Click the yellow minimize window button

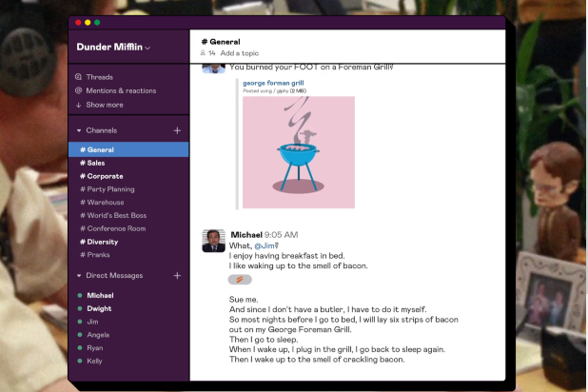[x=88, y=23]
